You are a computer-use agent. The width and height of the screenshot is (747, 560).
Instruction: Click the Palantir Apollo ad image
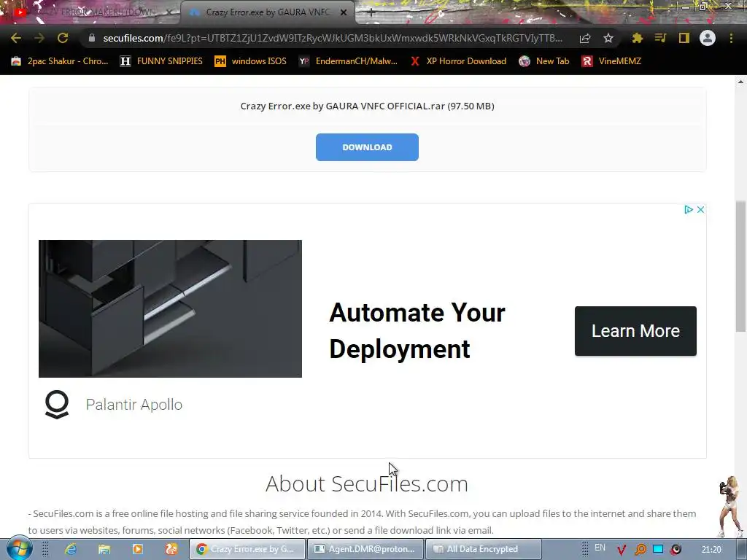(x=170, y=308)
